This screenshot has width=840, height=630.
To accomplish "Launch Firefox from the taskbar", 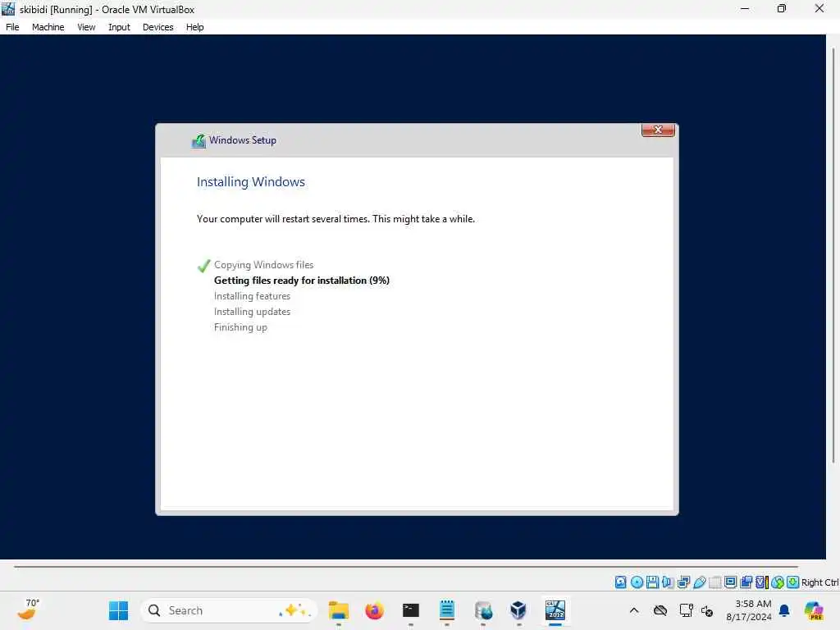I will [374, 610].
